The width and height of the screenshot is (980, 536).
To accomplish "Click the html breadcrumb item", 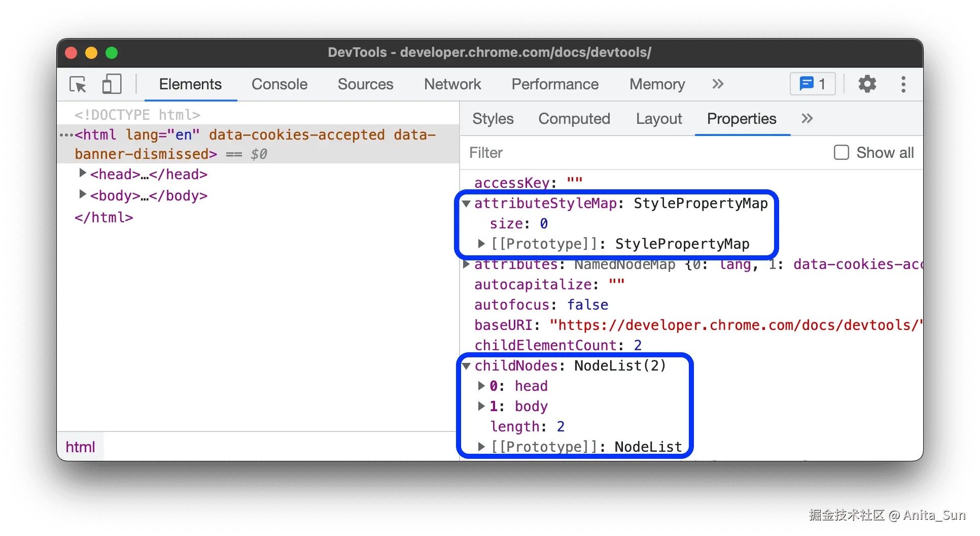I will pyautogui.click(x=80, y=447).
